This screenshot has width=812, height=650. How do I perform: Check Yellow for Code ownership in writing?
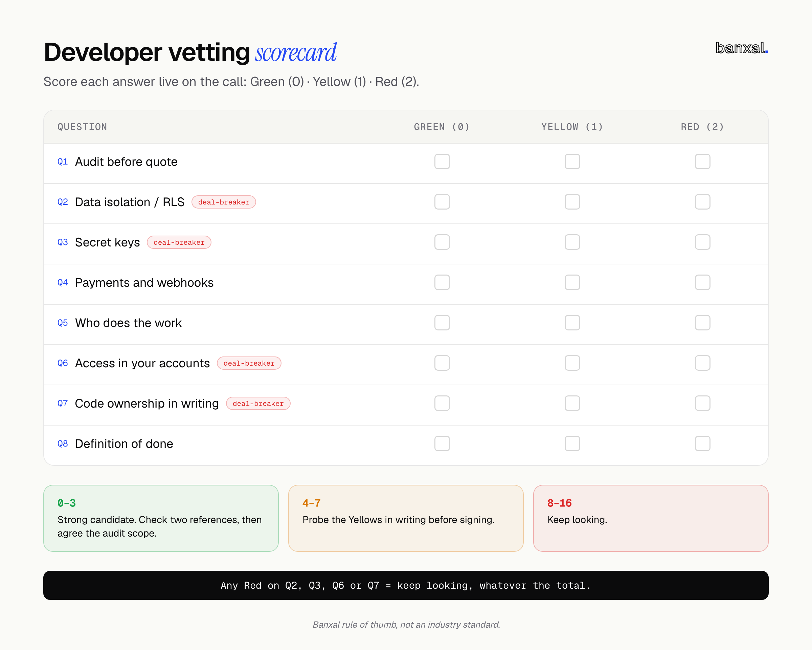[572, 404]
